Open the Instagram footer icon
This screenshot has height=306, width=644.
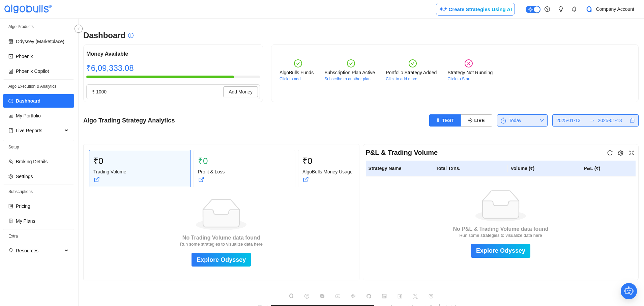(431, 296)
